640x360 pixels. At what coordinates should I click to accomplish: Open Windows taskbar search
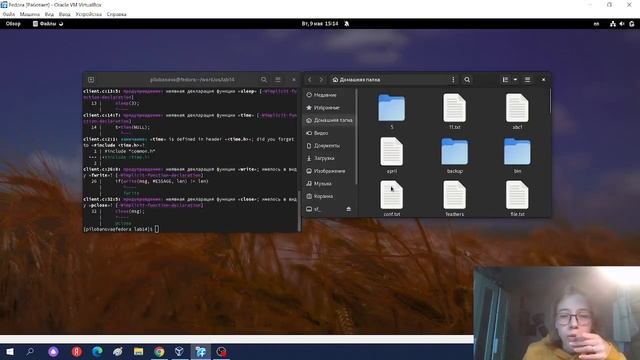(x=30, y=351)
